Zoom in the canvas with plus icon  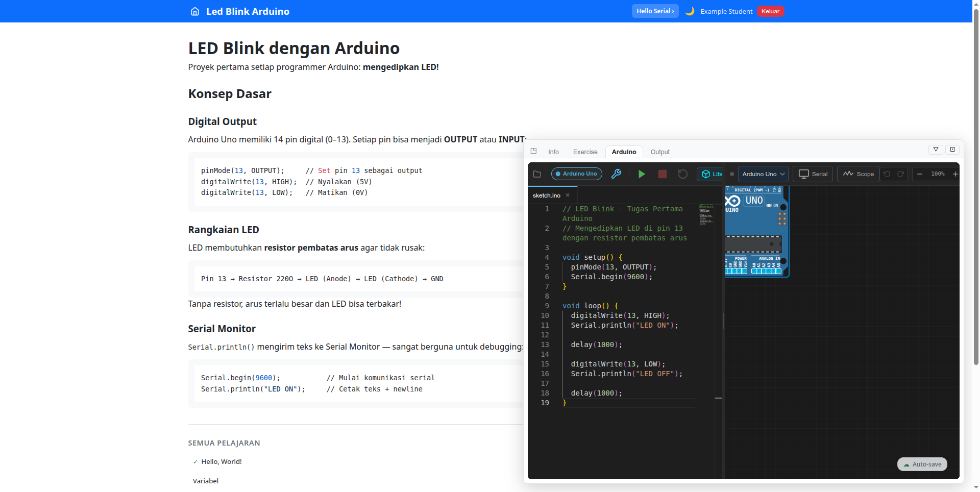point(955,174)
